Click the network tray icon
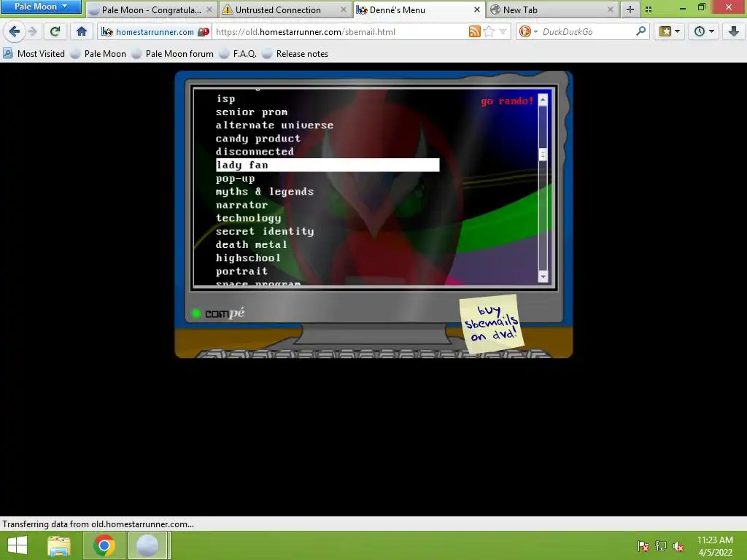Image resolution: width=747 pixels, height=560 pixels. pos(661,546)
